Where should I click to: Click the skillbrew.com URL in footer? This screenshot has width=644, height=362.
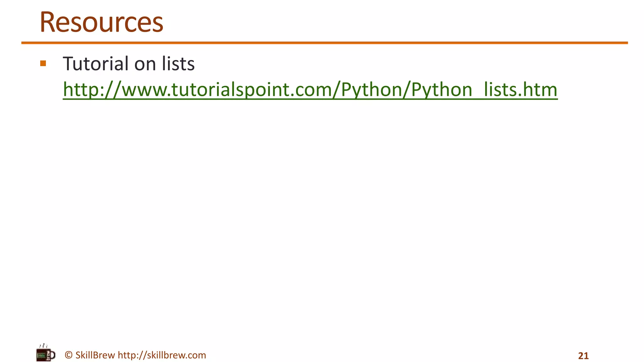pos(162,355)
